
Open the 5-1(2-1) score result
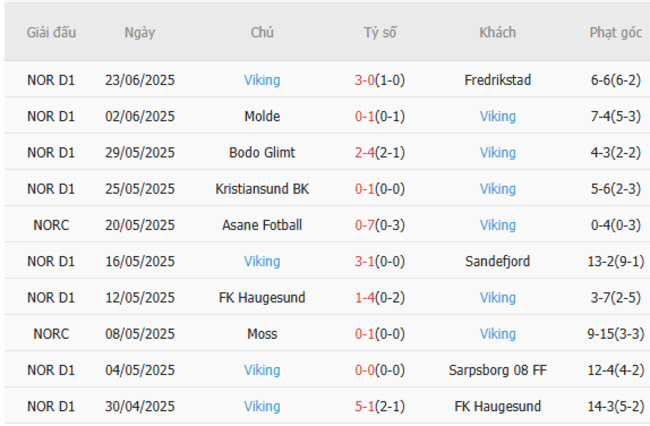coord(380,406)
